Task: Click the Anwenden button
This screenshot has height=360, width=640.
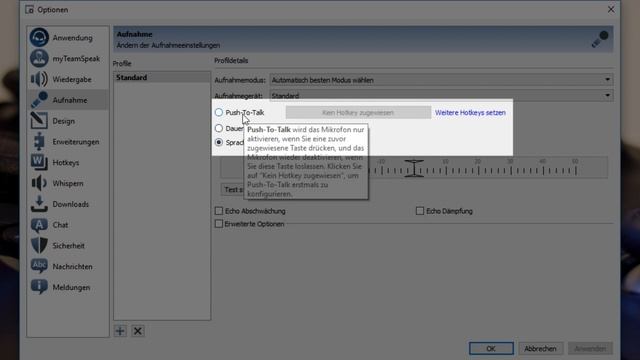Action: tap(590, 349)
